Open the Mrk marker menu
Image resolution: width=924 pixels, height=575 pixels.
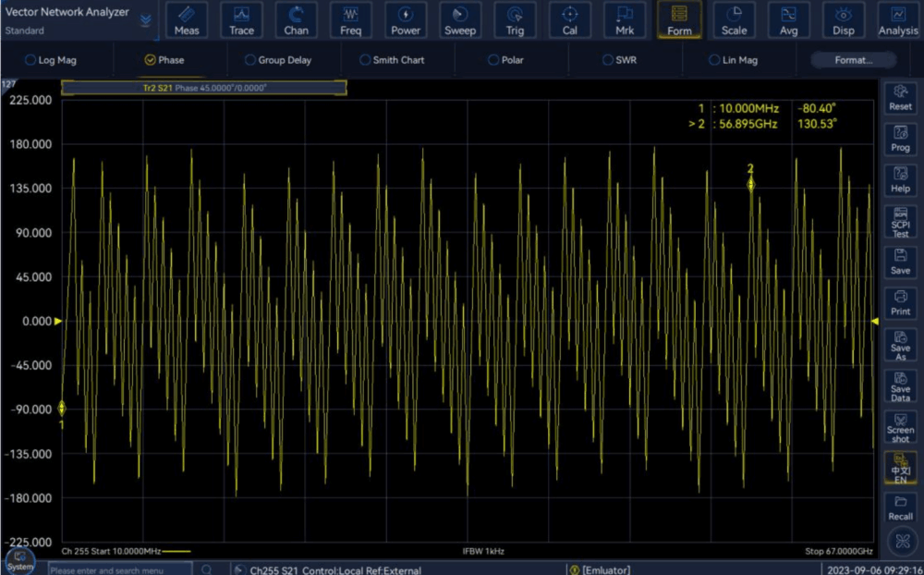click(x=625, y=19)
